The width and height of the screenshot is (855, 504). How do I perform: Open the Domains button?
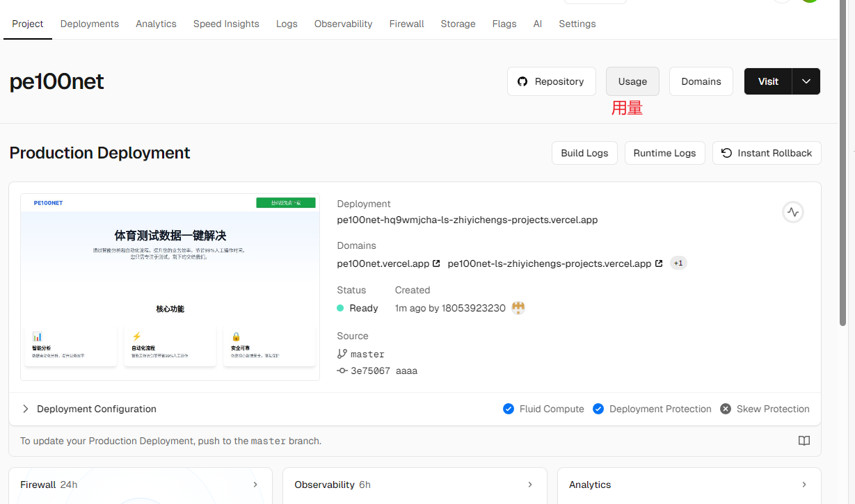pyautogui.click(x=701, y=81)
